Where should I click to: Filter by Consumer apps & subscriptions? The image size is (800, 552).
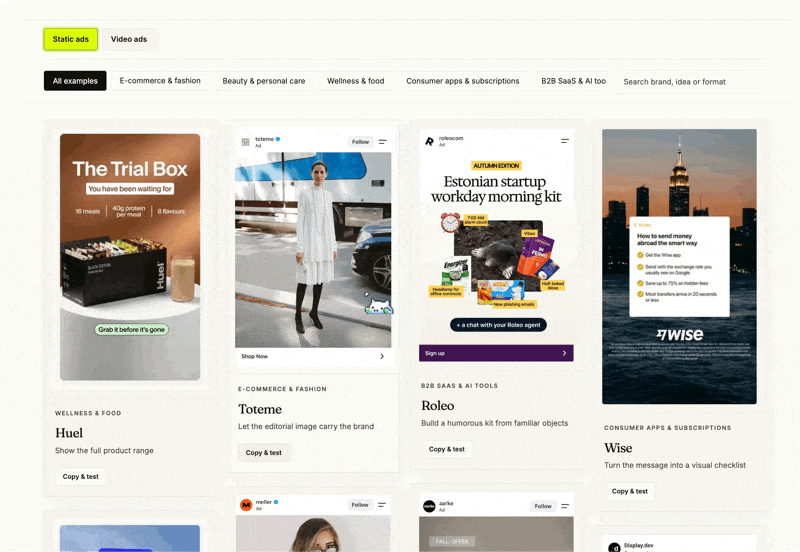tap(463, 81)
